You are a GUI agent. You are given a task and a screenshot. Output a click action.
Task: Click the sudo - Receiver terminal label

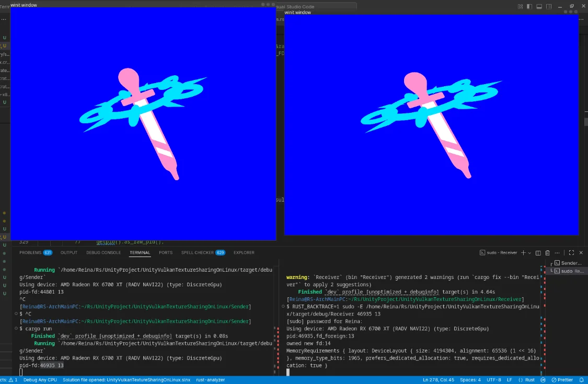[x=499, y=253]
